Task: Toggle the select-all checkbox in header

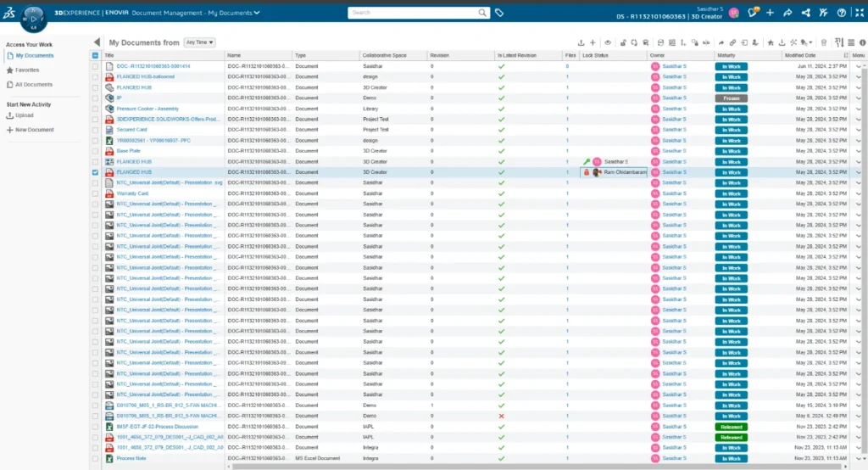Action: [x=95, y=55]
